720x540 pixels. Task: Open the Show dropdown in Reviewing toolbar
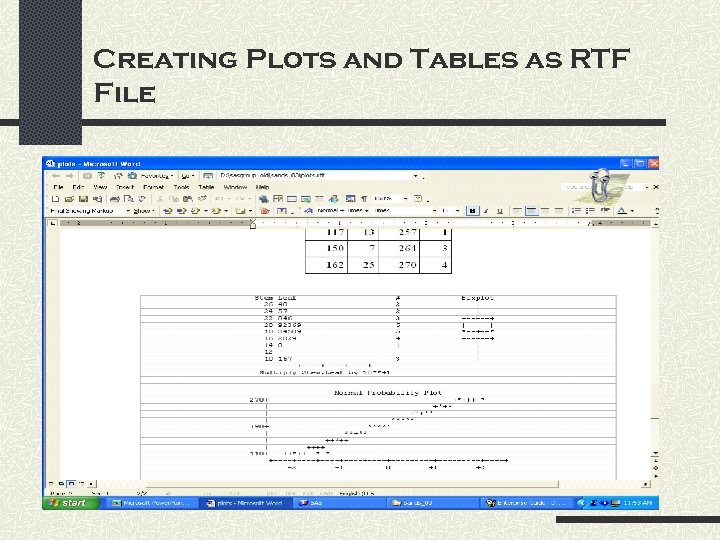pyautogui.click(x=144, y=211)
